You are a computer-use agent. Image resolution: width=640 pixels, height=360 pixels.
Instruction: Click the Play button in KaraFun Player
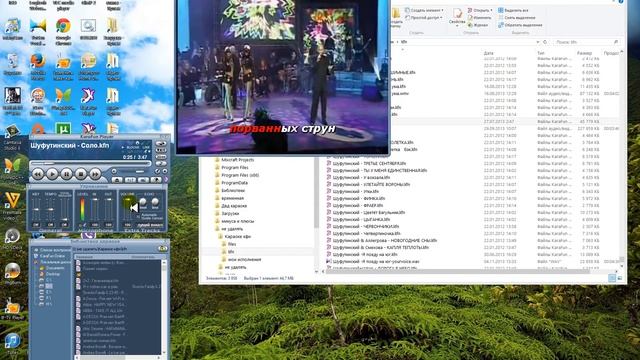tap(52, 174)
